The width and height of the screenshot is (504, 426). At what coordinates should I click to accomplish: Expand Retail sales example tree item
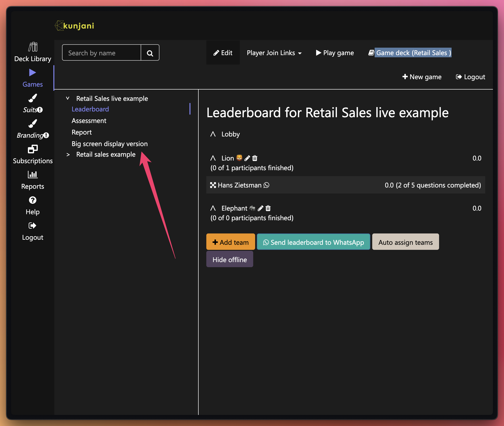(x=68, y=155)
